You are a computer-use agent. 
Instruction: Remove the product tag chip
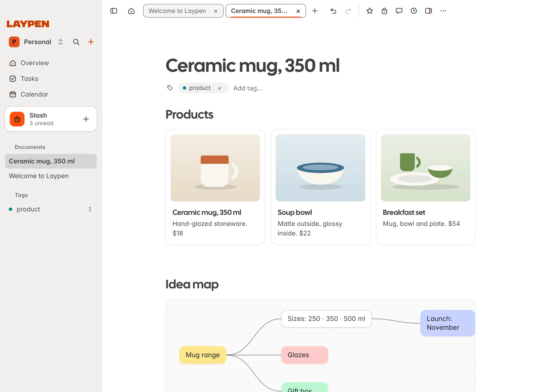(220, 88)
